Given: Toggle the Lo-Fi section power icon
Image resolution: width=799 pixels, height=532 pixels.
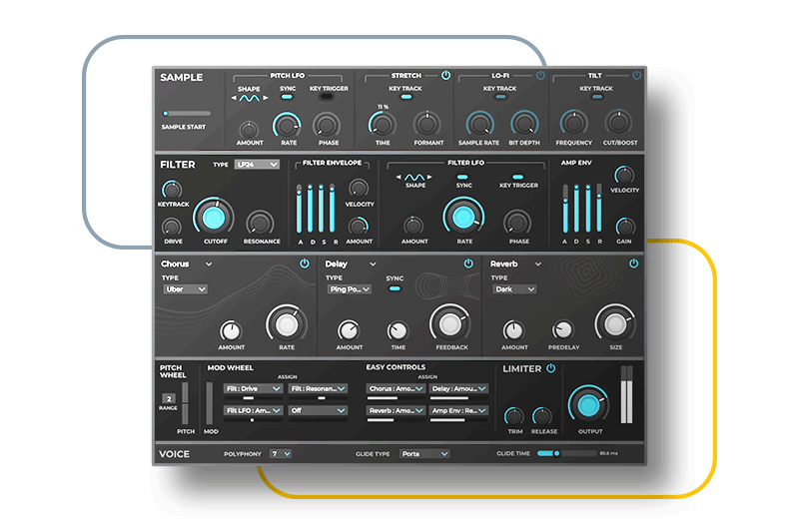Looking at the screenshot, I should (x=540, y=75).
